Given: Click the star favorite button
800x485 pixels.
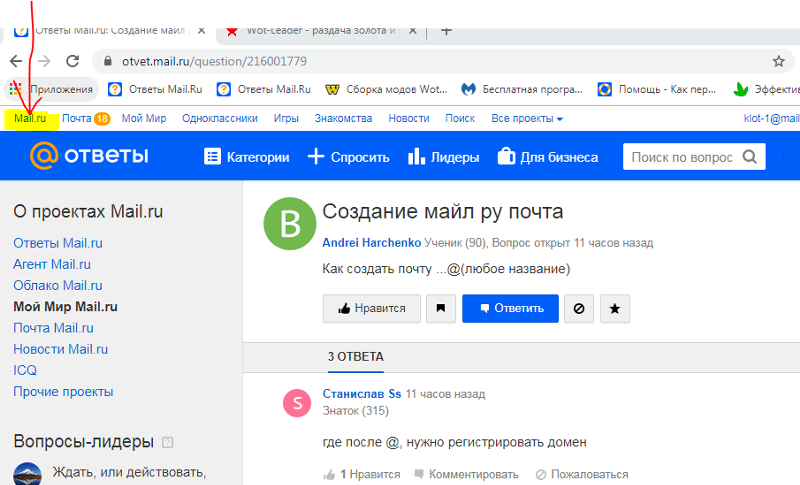Looking at the screenshot, I should 615,309.
